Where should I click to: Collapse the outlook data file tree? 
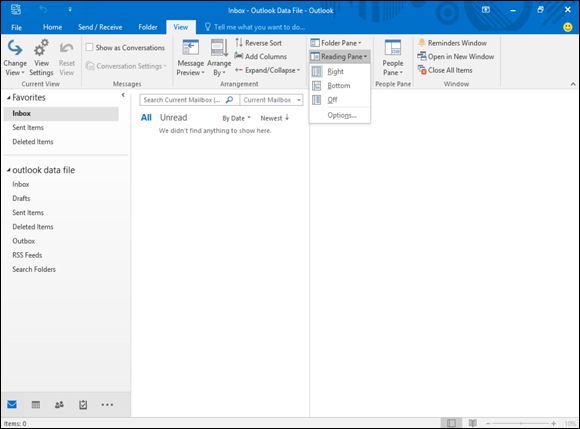(9, 170)
